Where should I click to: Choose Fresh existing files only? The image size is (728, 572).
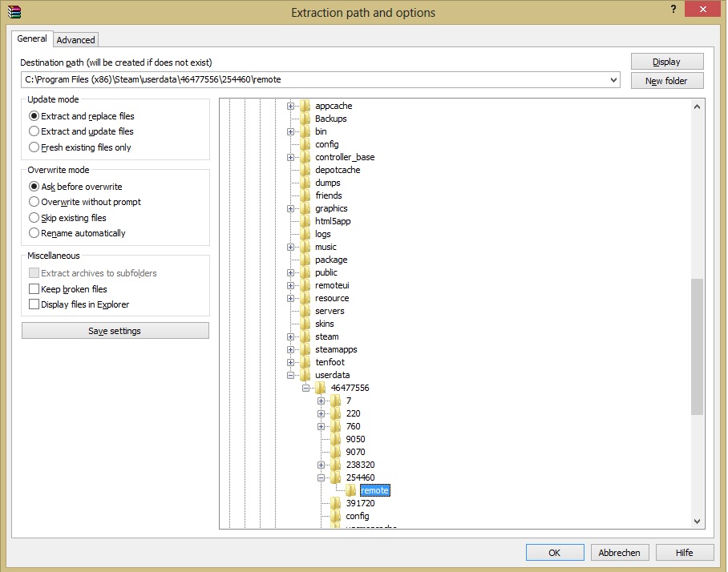point(80,147)
